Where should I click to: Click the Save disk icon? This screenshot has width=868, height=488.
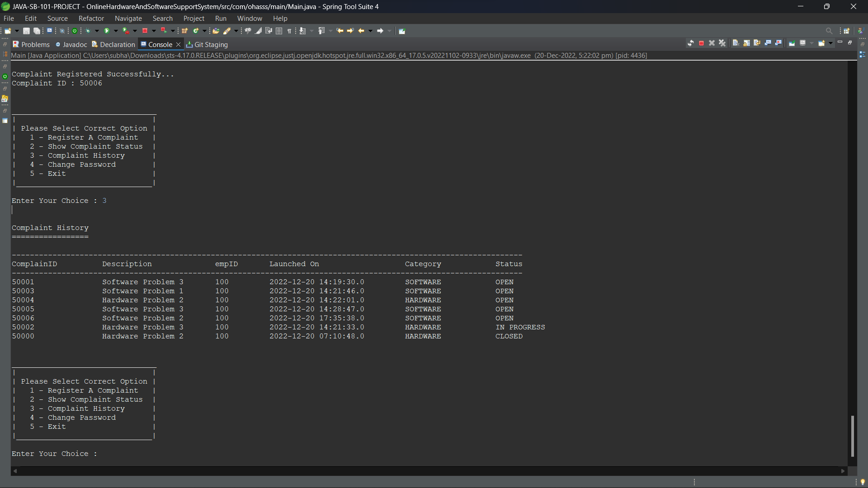point(26,31)
